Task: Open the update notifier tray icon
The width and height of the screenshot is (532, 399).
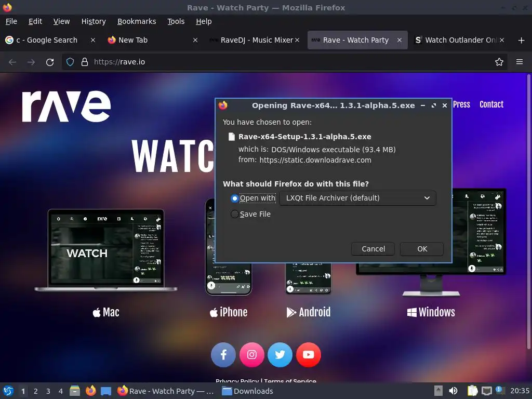Action: pyautogui.click(x=500, y=390)
